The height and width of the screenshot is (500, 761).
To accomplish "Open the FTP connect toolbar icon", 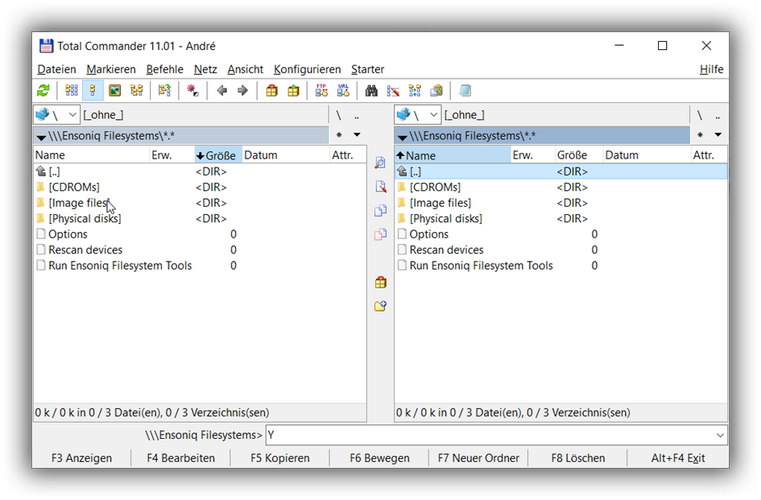I will [x=321, y=91].
